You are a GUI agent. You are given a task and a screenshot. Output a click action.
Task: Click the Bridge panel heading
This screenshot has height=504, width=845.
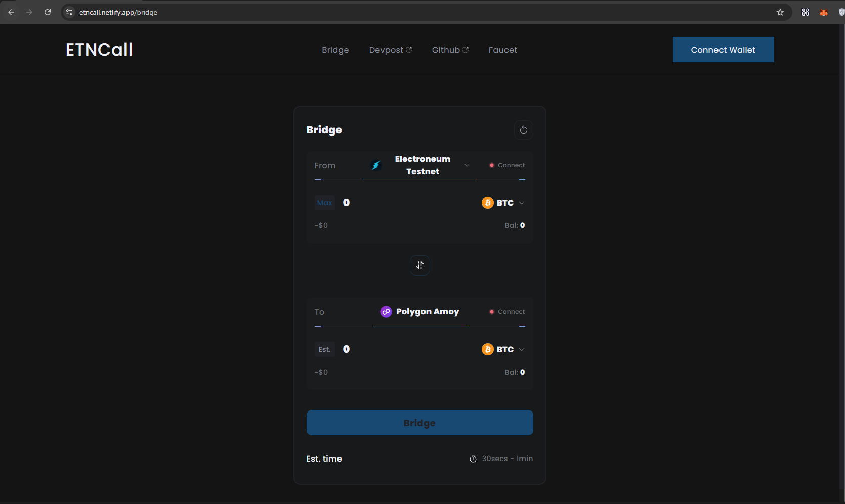(324, 130)
